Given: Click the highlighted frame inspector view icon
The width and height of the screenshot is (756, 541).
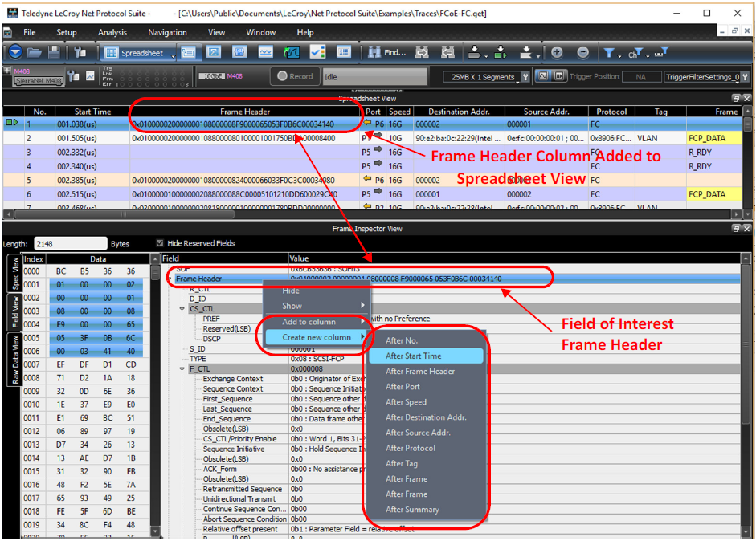Looking at the screenshot, I should [188, 52].
